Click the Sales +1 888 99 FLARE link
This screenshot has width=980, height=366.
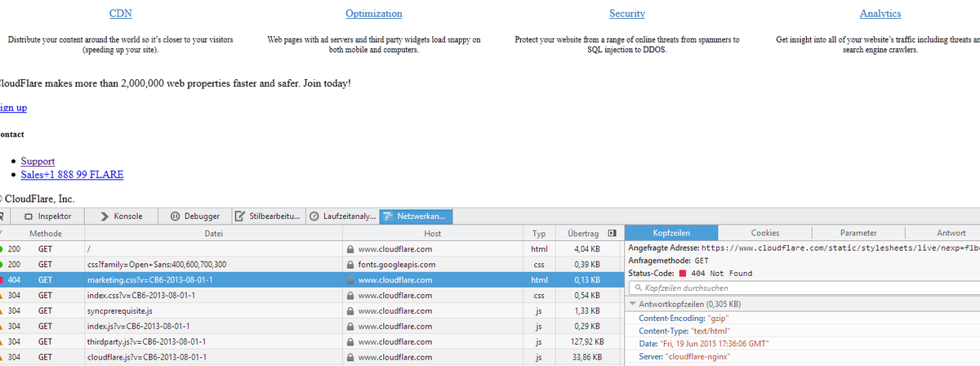72,174
